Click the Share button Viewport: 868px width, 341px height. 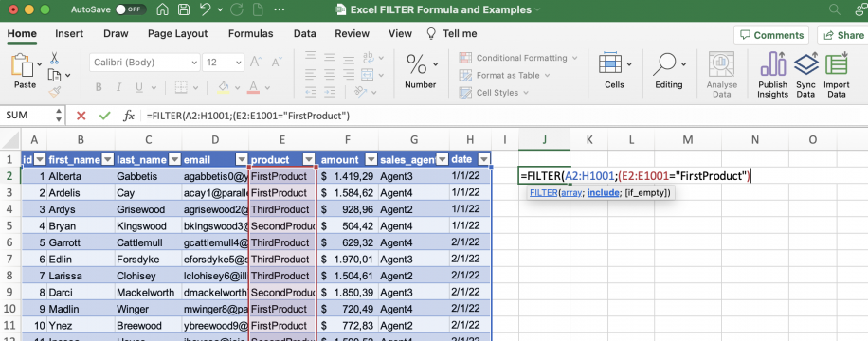843,35
